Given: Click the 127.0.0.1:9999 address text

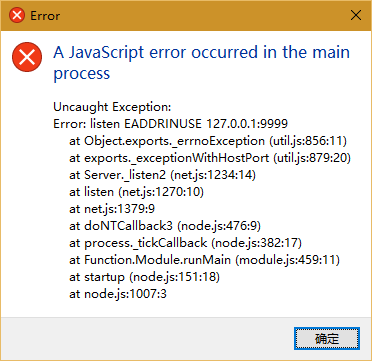Looking at the screenshot, I should [247, 124].
